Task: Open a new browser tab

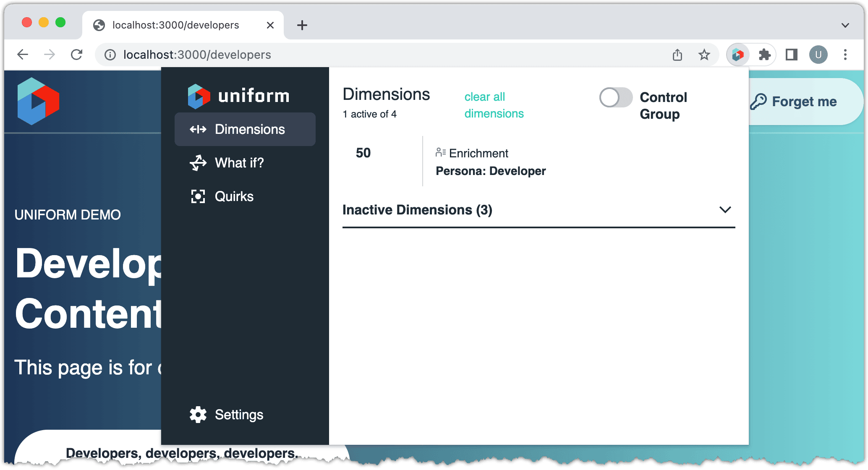Action: click(301, 25)
